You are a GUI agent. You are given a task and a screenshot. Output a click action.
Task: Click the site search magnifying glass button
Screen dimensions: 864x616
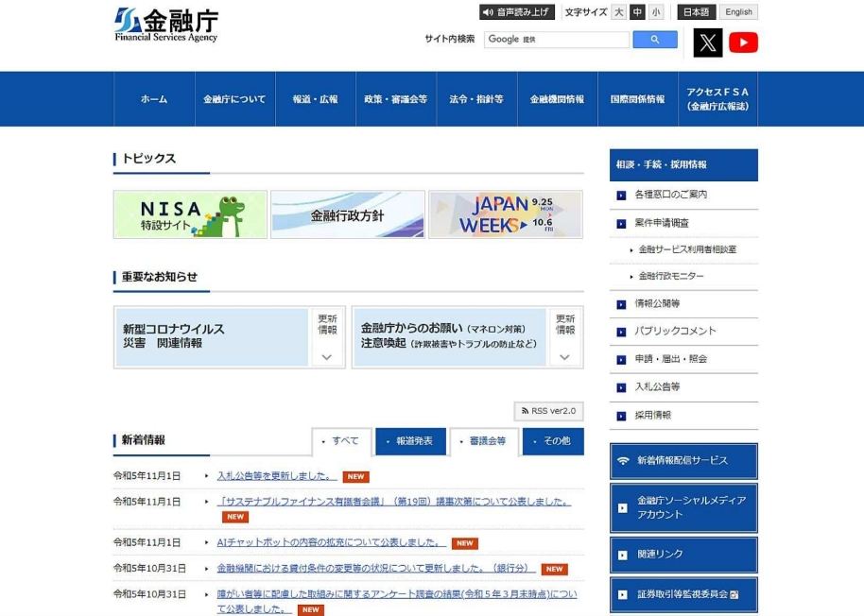coord(657,39)
